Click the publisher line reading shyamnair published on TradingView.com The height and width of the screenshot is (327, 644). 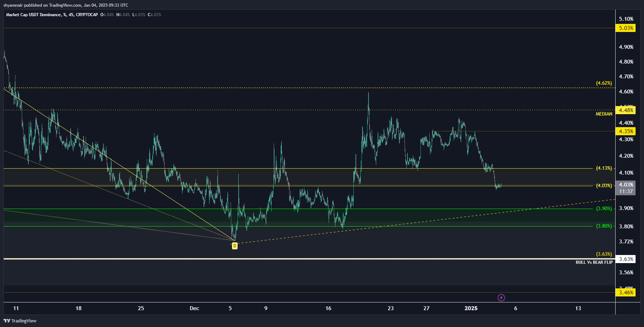point(66,5)
